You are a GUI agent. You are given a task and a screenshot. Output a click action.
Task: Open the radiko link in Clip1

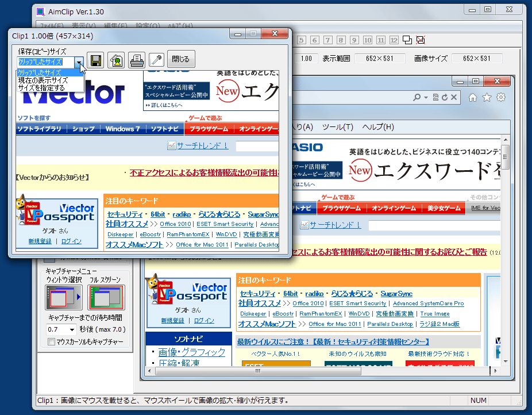point(182,214)
